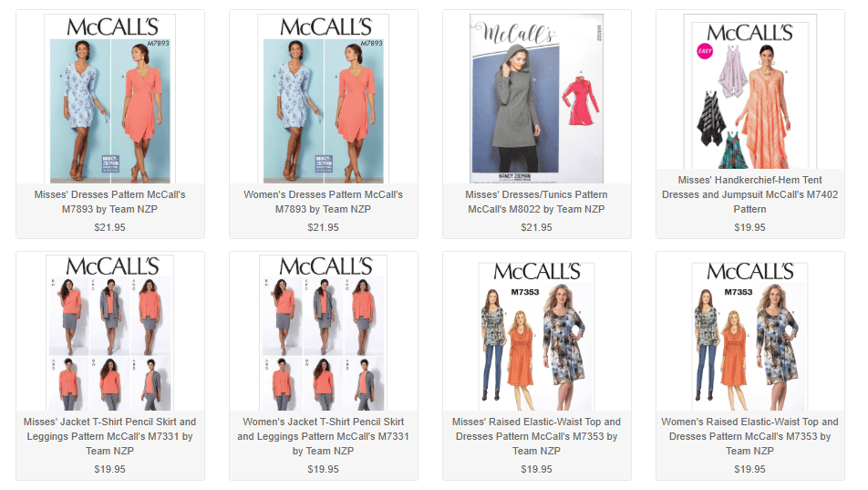This screenshot has width=868, height=490.
Task: Click the pink EASY badge on M7402 cover
Action: [705, 51]
